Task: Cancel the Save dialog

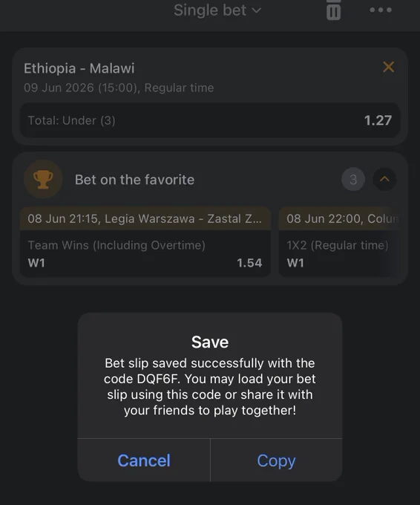Action: coord(144,460)
